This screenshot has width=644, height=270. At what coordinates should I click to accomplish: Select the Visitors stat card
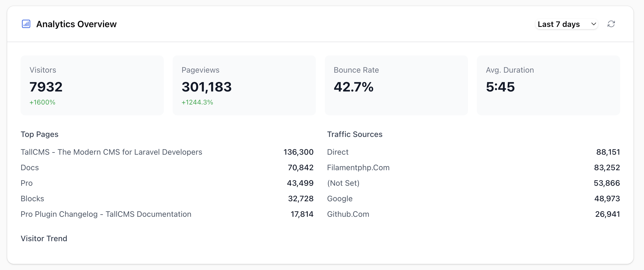coord(92,85)
